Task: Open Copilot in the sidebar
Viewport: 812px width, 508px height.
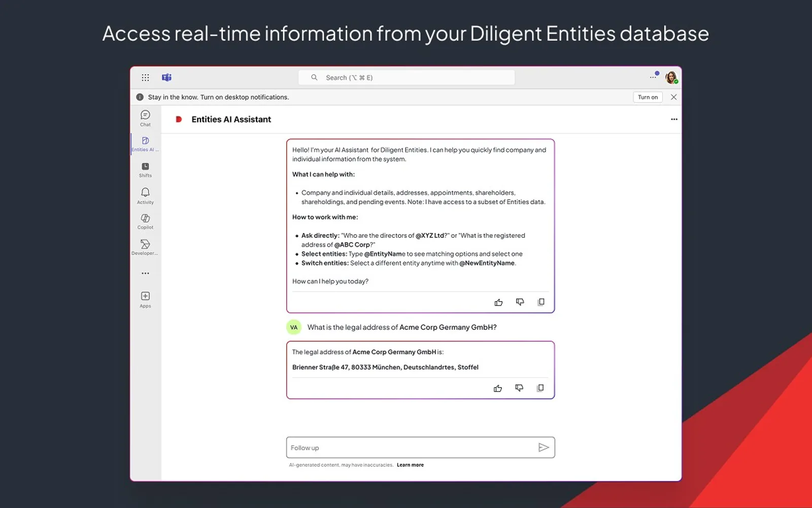Action: [x=145, y=222]
